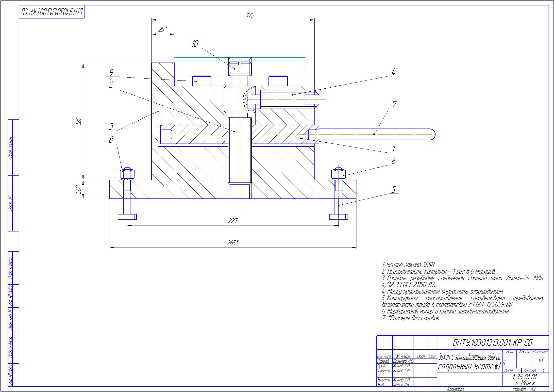Select text '4/12-3 ГОСТ 21150-87'
Image resolution: width=554 pixels, height=392 pixels.
[x=408, y=285]
